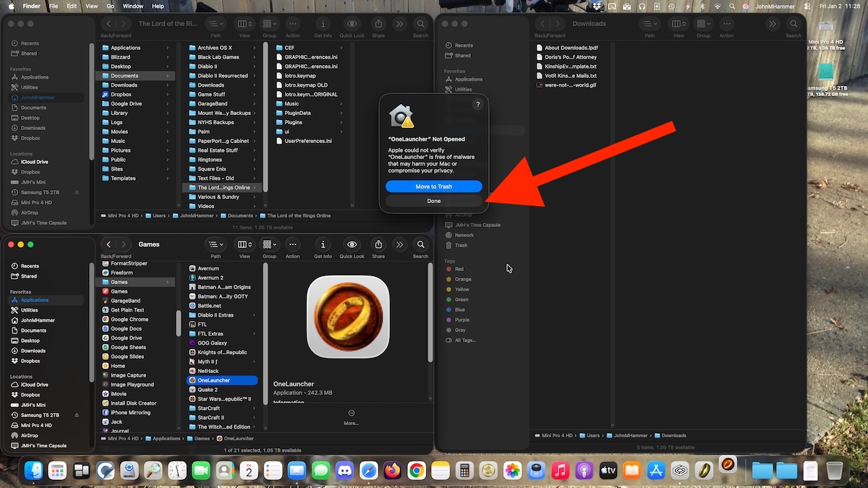The image size is (868, 488).
Task: Open the Trash in the Dock
Action: (x=835, y=471)
